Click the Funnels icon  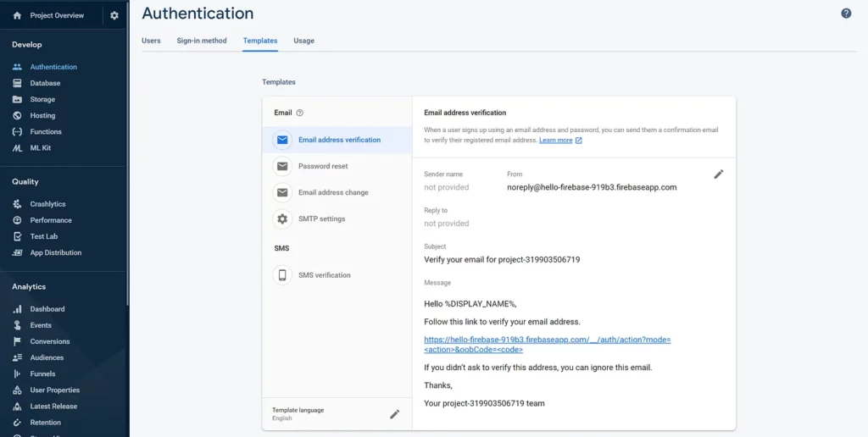click(x=17, y=374)
